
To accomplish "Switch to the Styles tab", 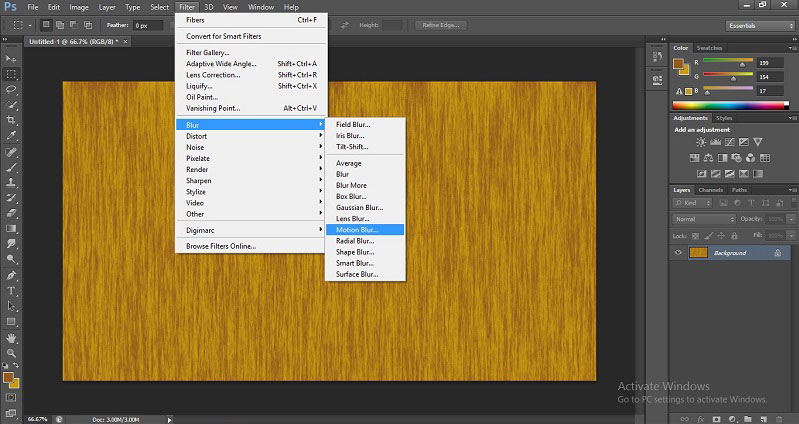I will [724, 118].
